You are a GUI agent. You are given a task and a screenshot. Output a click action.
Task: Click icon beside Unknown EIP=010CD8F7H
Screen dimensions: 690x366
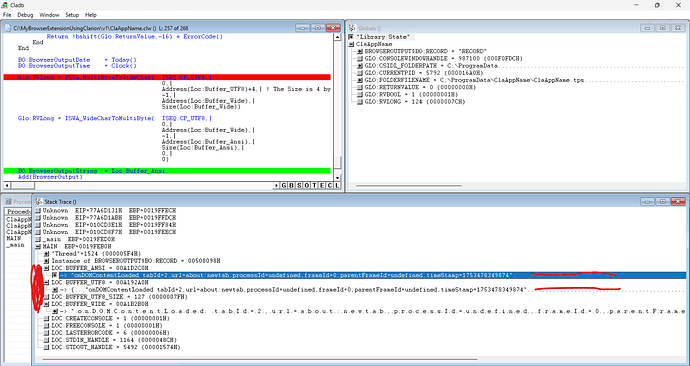click(x=38, y=232)
